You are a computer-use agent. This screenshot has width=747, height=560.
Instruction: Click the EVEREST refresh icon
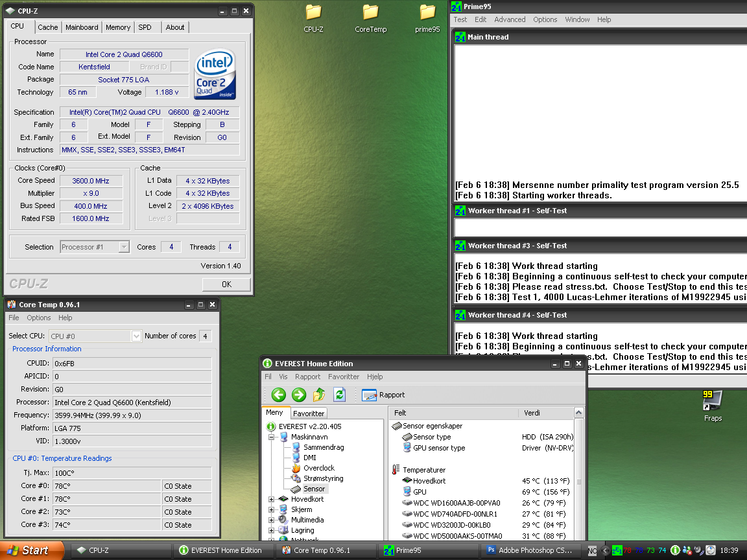(x=339, y=394)
